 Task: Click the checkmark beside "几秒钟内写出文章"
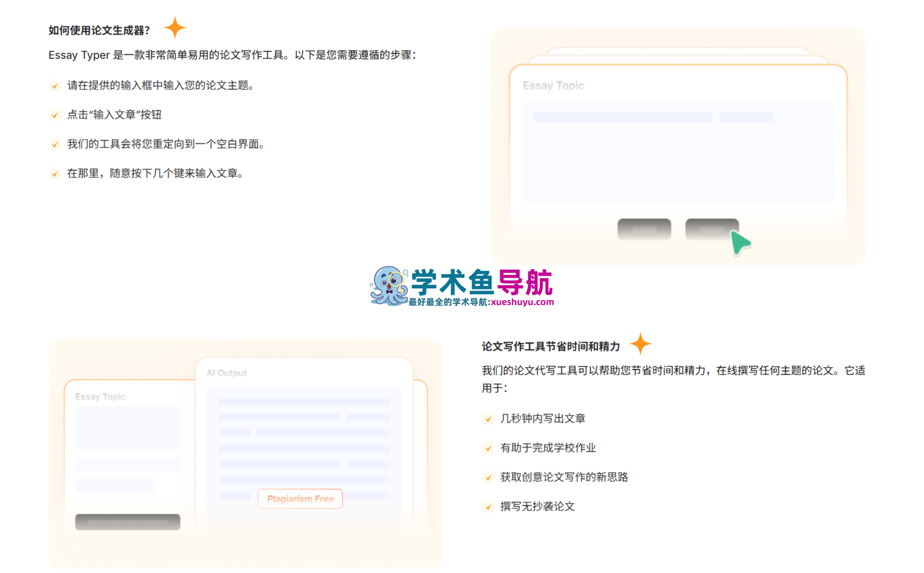488,419
